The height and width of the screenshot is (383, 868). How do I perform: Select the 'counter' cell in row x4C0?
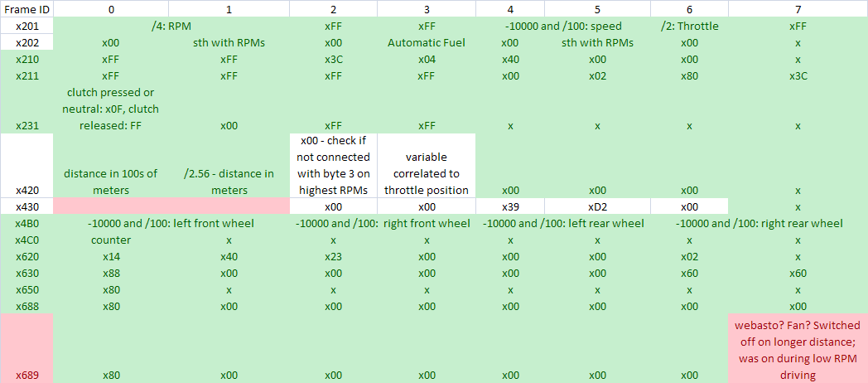click(111, 240)
